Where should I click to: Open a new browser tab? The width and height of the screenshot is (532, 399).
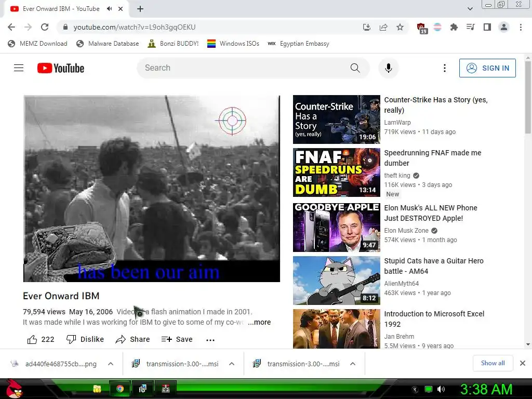140,9
